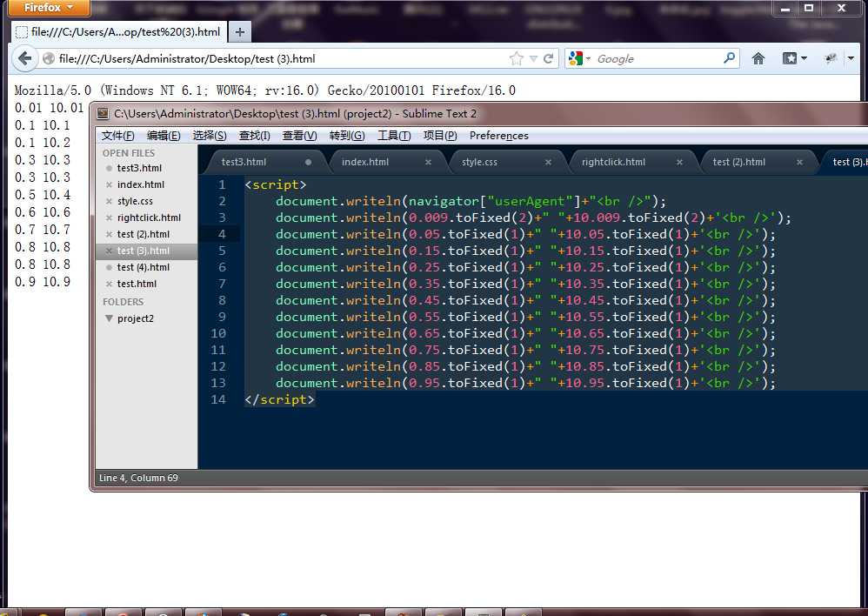Open Sublime 查看(V) menu
This screenshot has height=616, width=868.
coord(299,136)
